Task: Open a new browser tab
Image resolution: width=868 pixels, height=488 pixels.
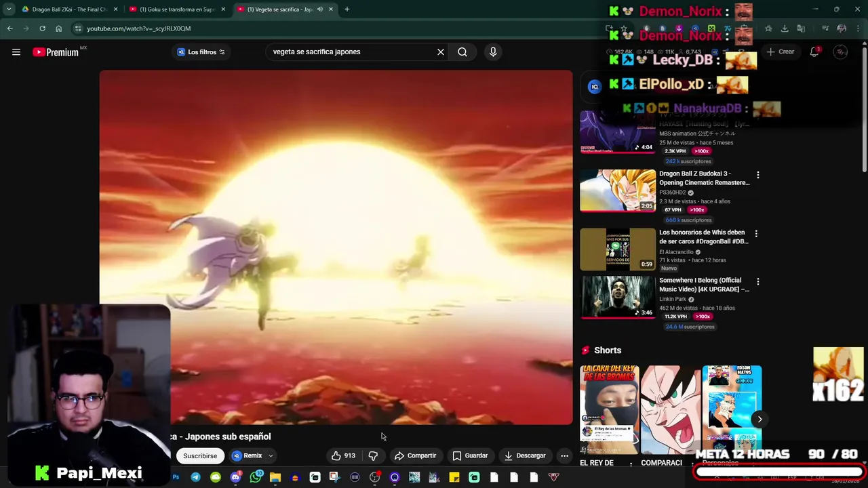Action: (347, 9)
